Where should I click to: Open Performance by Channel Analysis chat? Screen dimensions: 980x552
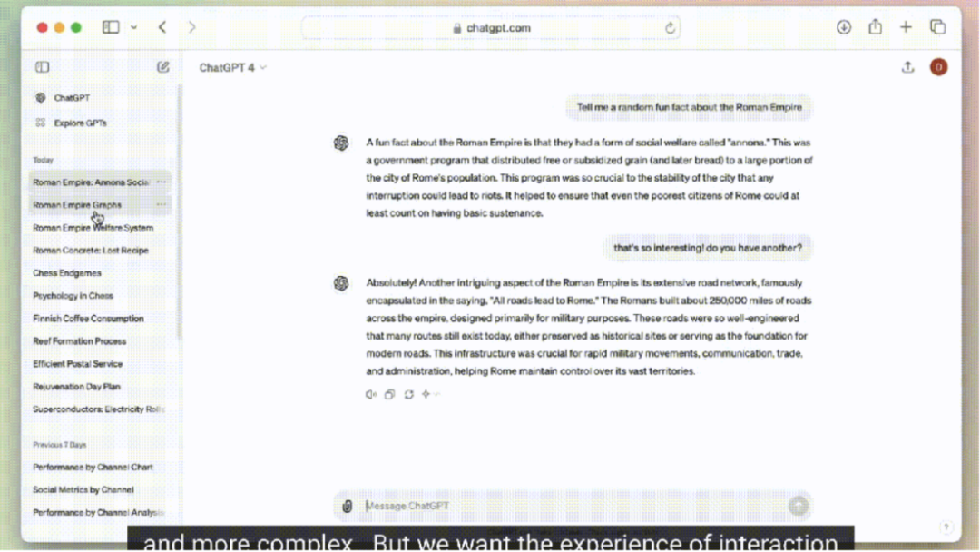[x=100, y=513]
